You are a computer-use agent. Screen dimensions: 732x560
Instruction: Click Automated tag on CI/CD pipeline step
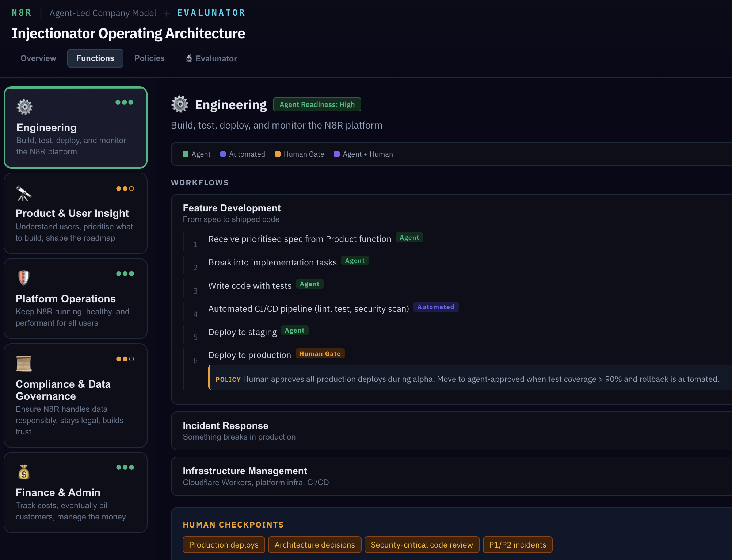pos(436,307)
